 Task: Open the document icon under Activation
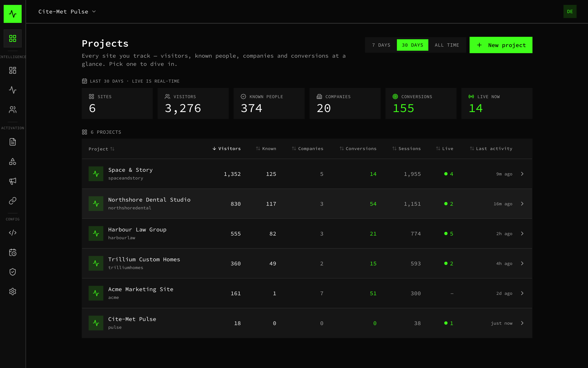click(x=13, y=142)
